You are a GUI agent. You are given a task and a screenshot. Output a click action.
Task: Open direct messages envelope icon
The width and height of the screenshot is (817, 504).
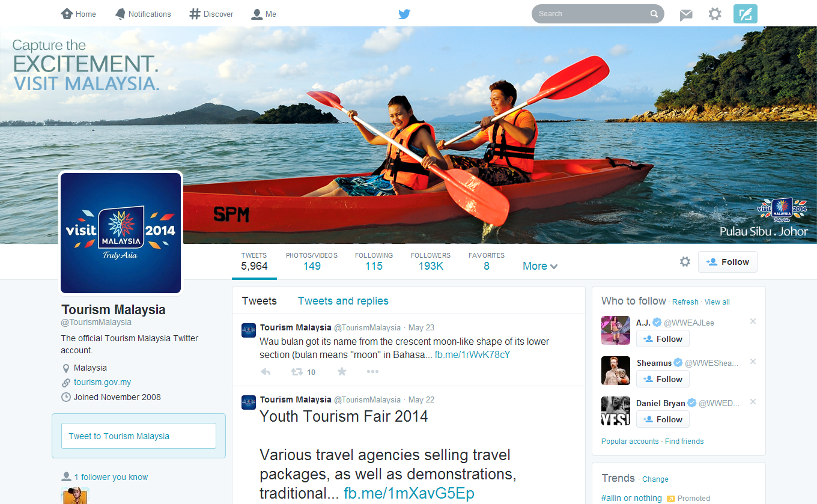686,14
